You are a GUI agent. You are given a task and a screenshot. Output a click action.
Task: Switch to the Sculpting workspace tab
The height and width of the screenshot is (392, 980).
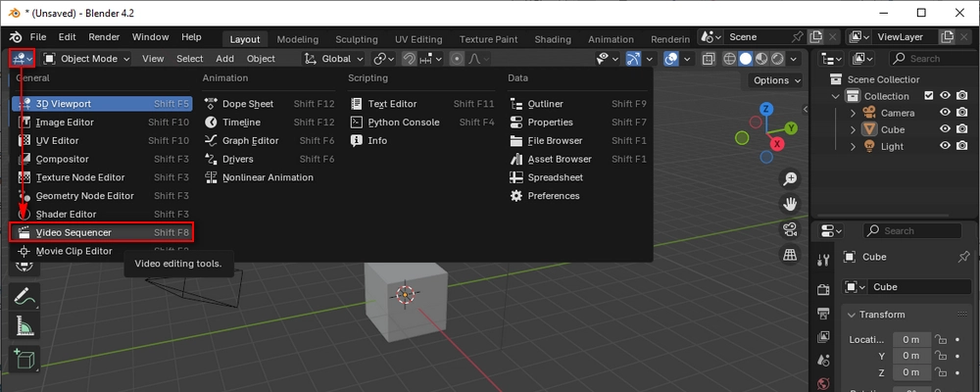[357, 39]
